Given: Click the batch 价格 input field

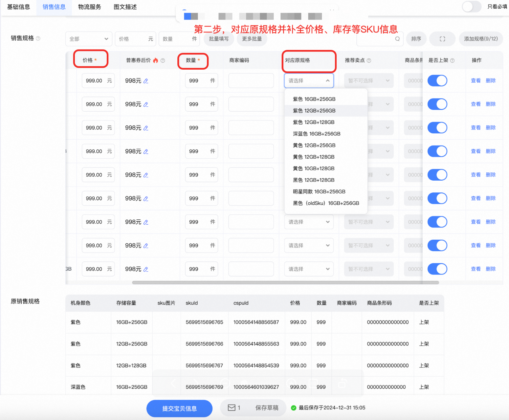Looking at the screenshot, I should 136,39.
